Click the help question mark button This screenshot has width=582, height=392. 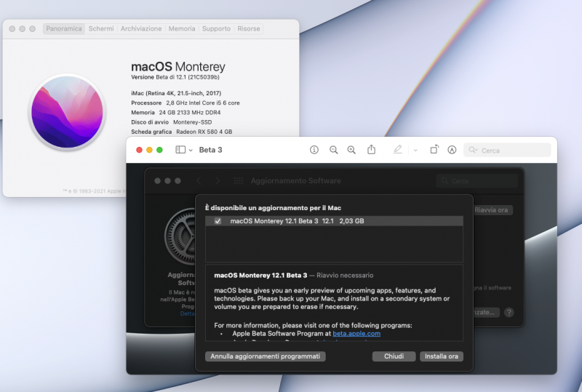coord(509,313)
